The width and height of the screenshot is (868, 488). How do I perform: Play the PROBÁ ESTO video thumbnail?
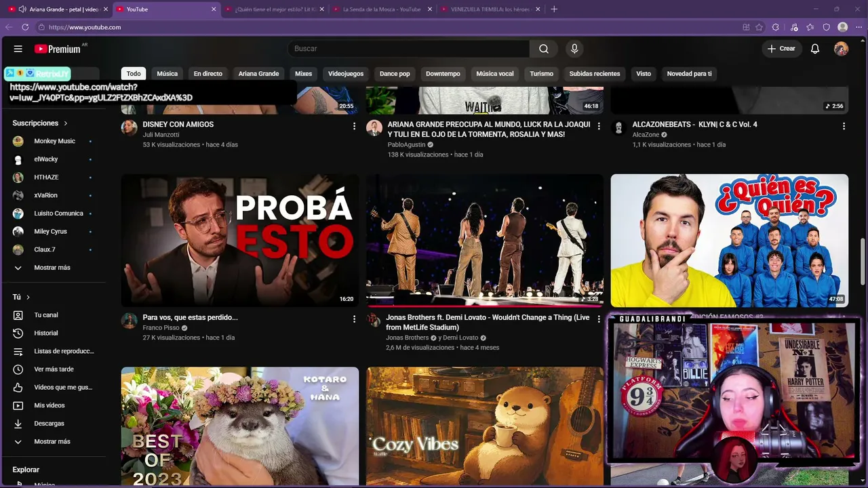[240, 241]
